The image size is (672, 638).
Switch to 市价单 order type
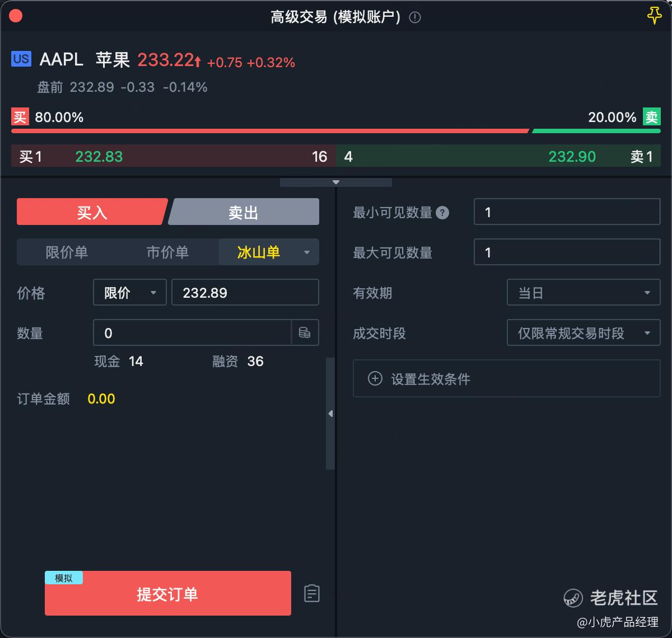tap(167, 252)
